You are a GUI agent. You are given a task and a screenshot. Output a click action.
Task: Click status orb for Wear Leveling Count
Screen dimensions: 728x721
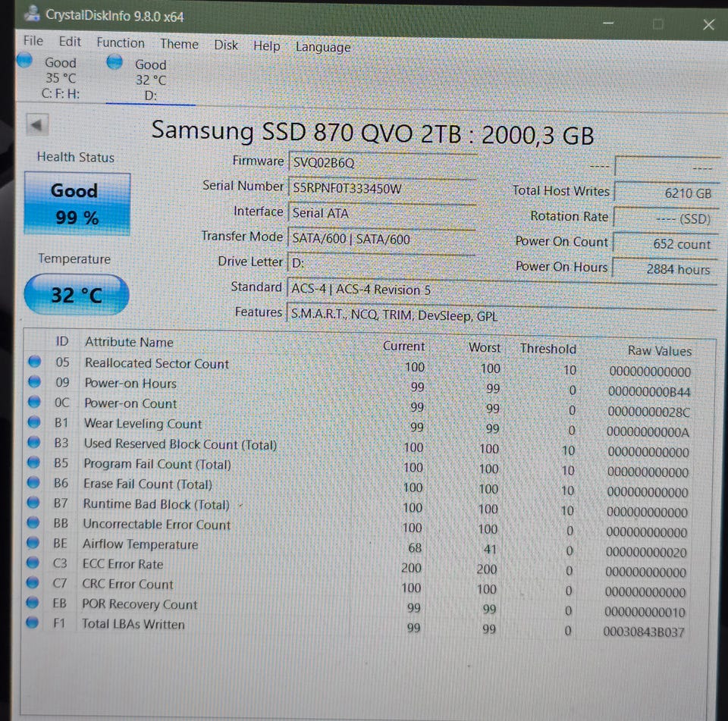coord(34,422)
